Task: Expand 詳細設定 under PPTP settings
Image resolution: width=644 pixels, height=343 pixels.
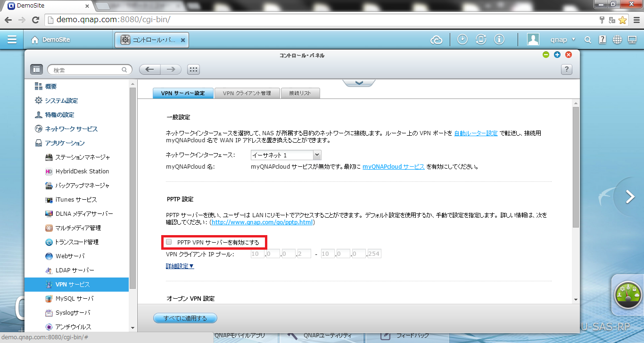Action: 180,266
